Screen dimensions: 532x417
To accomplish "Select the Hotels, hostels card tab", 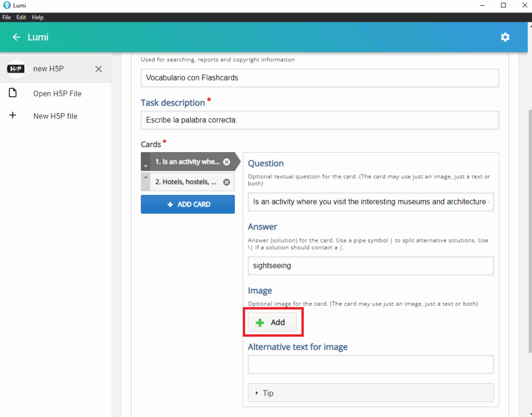I will point(186,182).
